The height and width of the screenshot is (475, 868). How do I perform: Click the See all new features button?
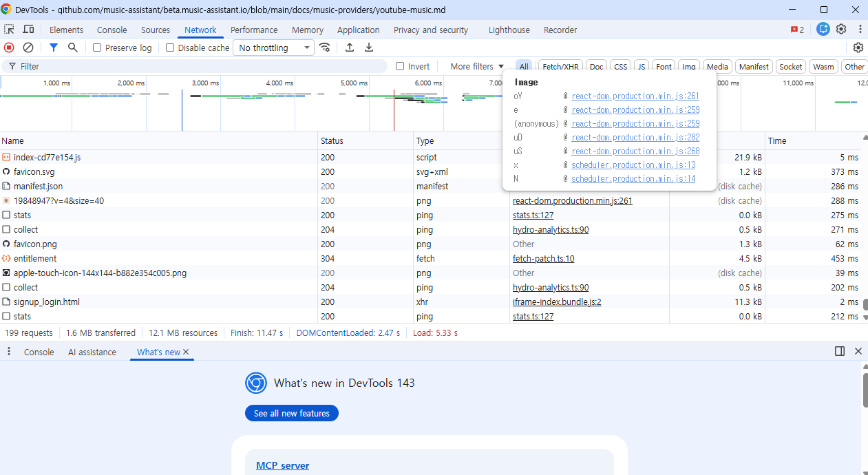[292, 413]
